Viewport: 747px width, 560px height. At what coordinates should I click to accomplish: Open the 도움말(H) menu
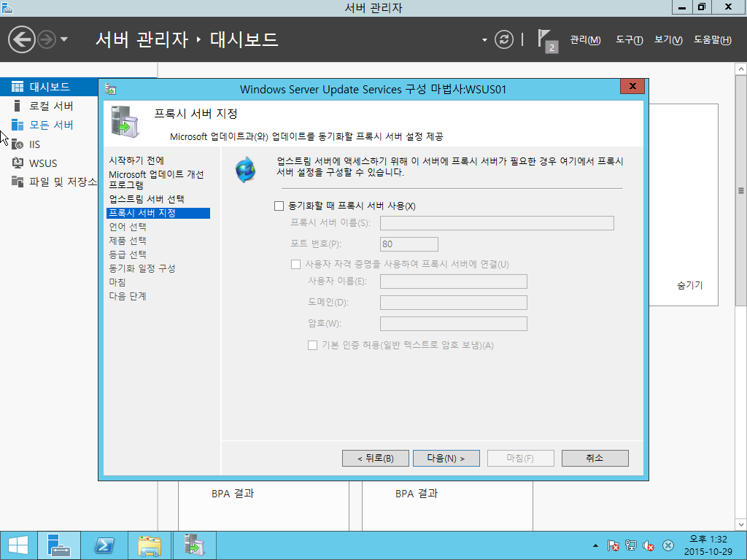pos(712,40)
